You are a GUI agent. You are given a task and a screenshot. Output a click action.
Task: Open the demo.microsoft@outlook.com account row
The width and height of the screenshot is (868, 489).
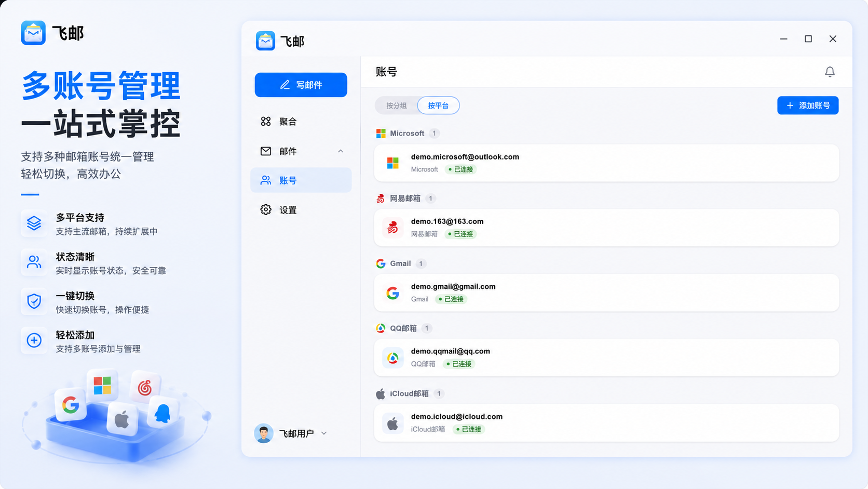click(x=606, y=163)
